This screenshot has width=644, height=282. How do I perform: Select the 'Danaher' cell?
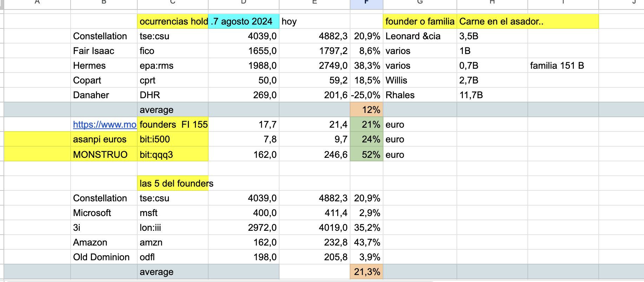click(x=104, y=95)
